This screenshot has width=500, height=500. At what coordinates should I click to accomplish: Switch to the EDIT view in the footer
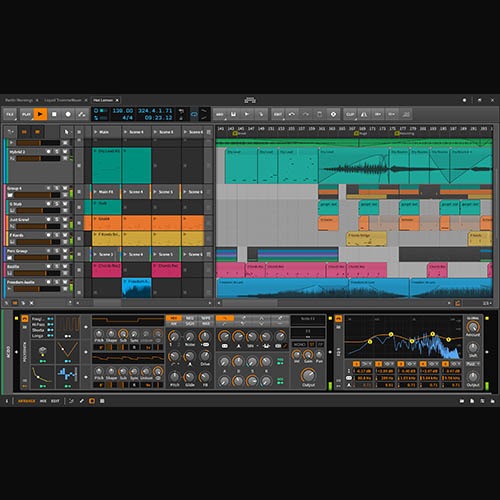pos(55,401)
